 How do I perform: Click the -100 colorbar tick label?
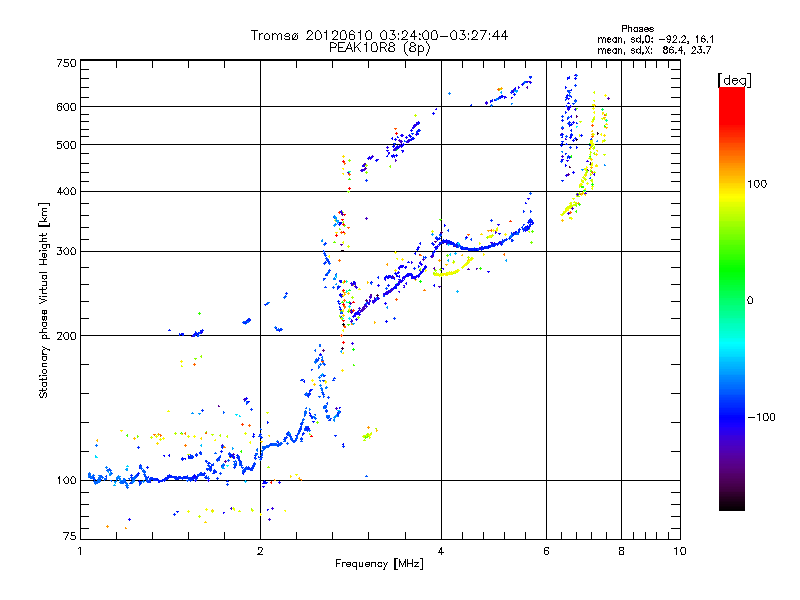(x=762, y=416)
